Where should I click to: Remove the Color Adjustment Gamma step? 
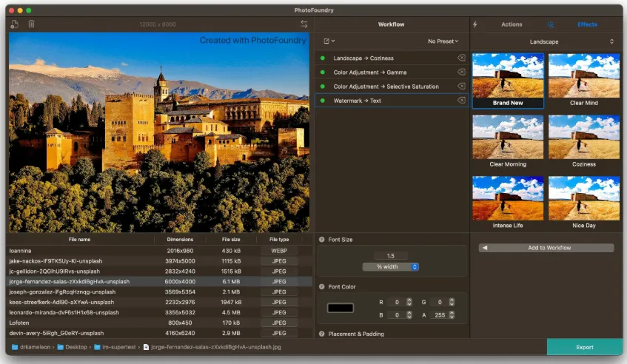pos(461,73)
